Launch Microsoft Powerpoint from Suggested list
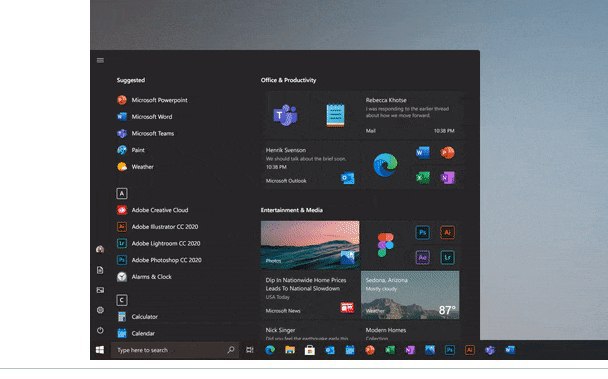The height and width of the screenshot is (379, 608). click(152, 100)
